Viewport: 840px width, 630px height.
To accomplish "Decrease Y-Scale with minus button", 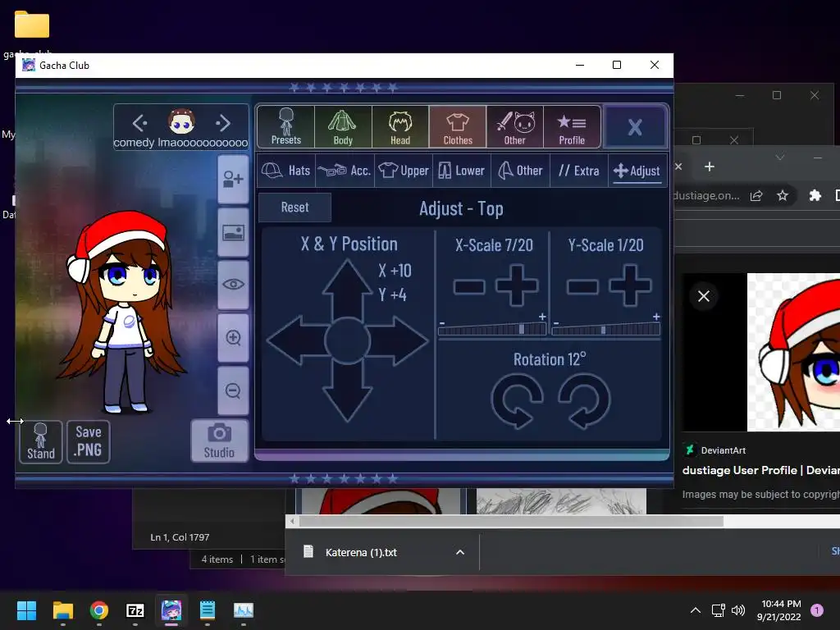I will coord(582,286).
